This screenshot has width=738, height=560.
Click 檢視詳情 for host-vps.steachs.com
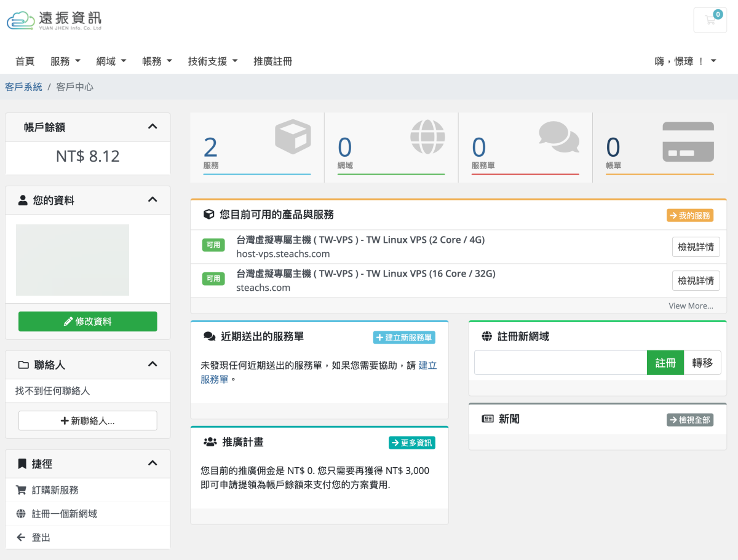[x=696, y=247]
